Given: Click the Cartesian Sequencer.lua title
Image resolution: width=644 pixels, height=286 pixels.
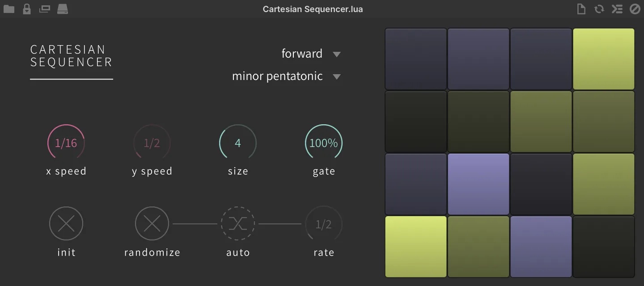Looking at the screenshot, I should [313, 9].
